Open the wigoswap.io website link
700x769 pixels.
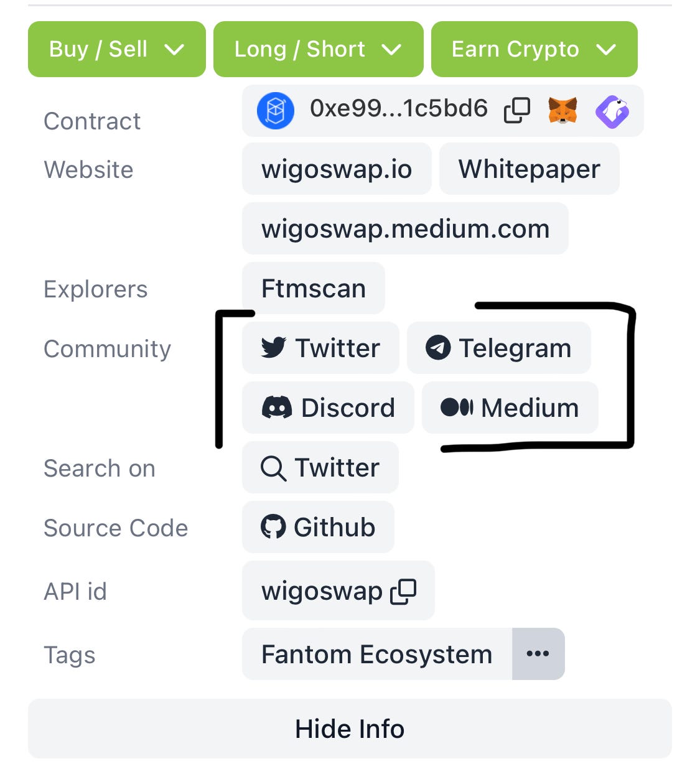coord(337,169)
